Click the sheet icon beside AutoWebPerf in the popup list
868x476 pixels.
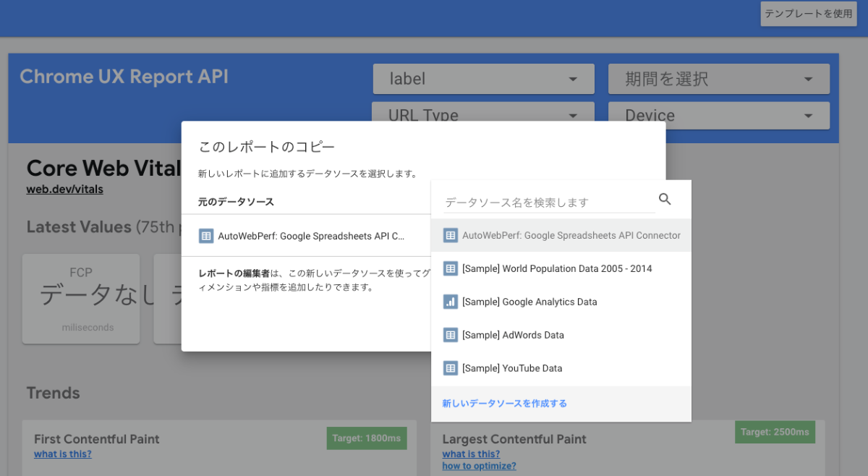point(450,235)
